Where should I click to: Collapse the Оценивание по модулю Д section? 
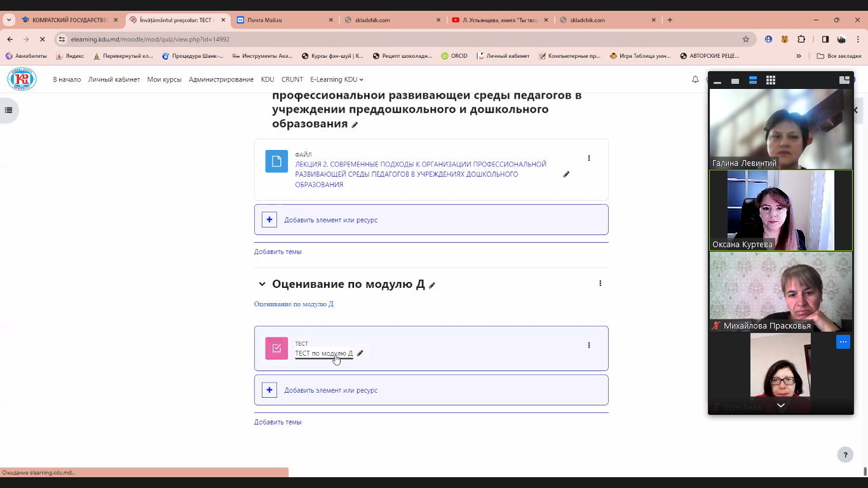pyautogui.click(x=262, y=284)
